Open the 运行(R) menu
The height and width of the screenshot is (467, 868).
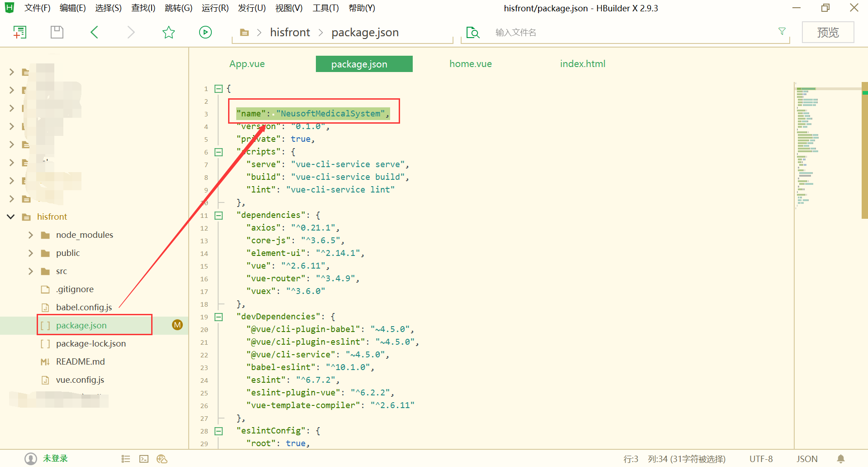(x=215, y=8)
